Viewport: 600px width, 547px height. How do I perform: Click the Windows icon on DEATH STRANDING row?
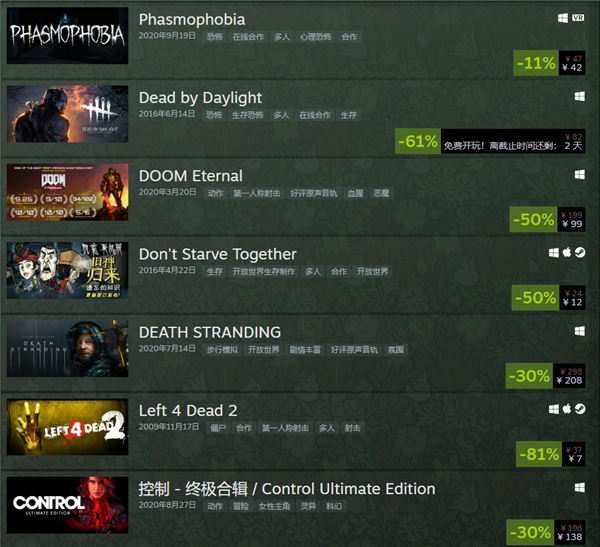pyautogui.click(x=580, y=331)
